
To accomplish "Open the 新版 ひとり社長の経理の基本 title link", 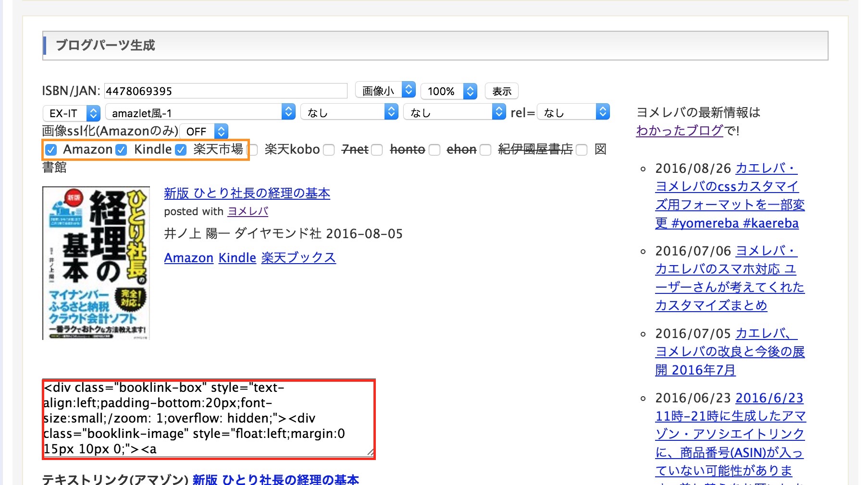I will (247, 193).
